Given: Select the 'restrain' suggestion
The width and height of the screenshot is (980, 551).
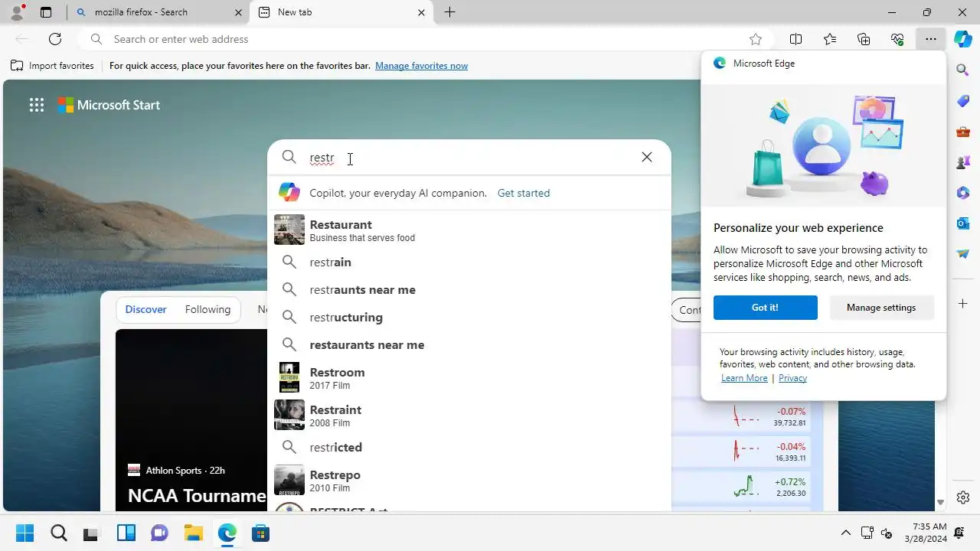Looking at the screenshot, I should coord(469,262).
